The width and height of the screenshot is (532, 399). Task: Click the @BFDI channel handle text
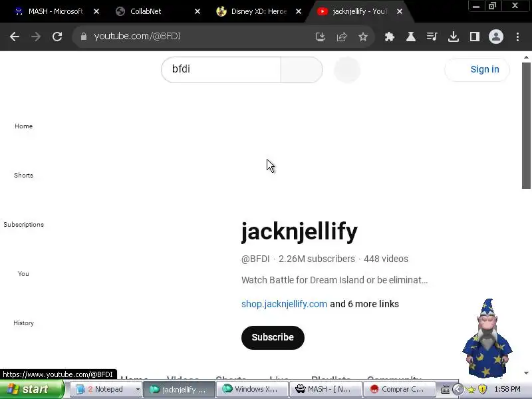pyautogui.click(x=255, y=259)
